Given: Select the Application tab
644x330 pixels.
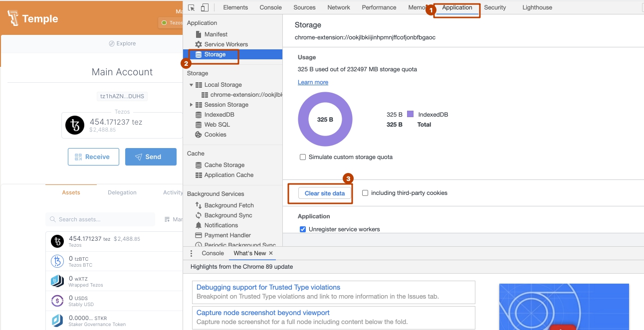Looking at the screenshot, I should (457, 7).
